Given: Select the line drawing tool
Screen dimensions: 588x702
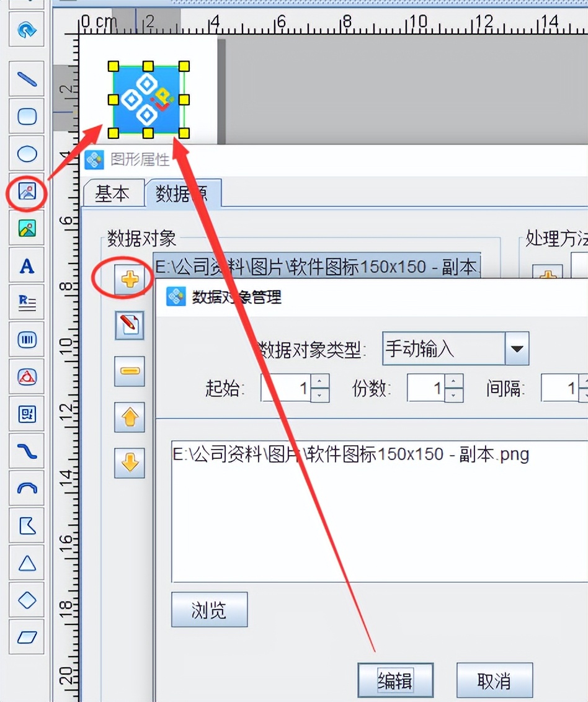Looking at the screenshot, I should click(27, 79).
